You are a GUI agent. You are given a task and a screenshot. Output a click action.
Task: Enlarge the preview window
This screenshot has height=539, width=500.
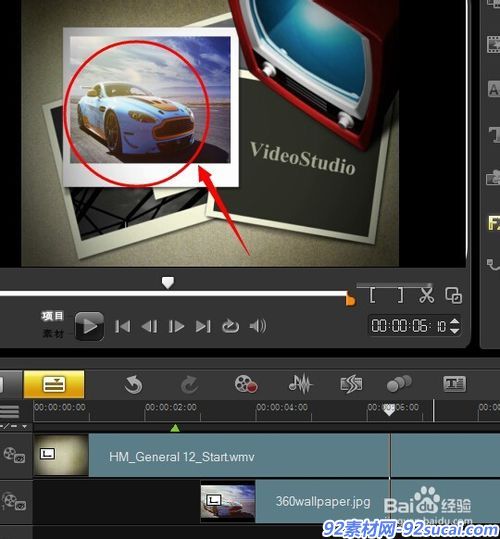453,296
